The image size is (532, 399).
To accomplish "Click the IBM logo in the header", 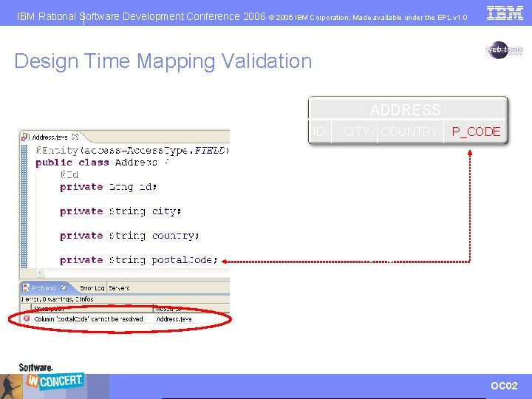I will click(x=505, y=13).
